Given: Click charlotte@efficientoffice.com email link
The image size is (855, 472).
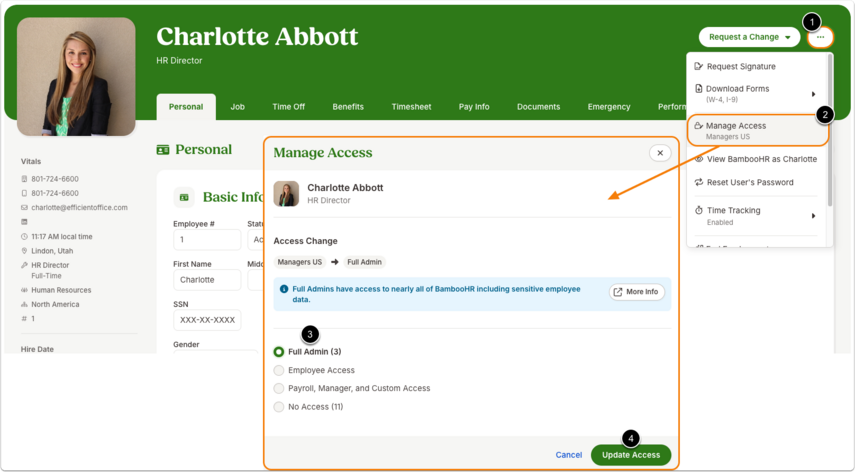Looking at the screenshot, I should point(80,208).
